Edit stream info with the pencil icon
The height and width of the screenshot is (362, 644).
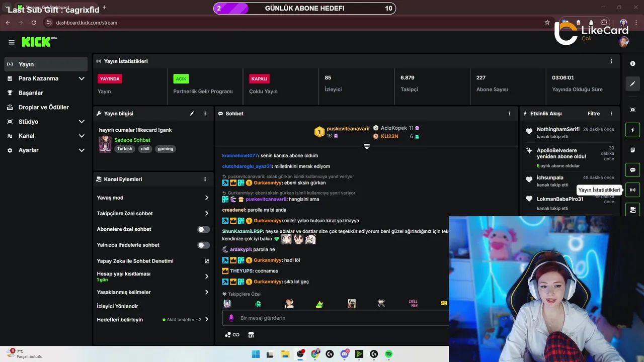coord(192,114)
